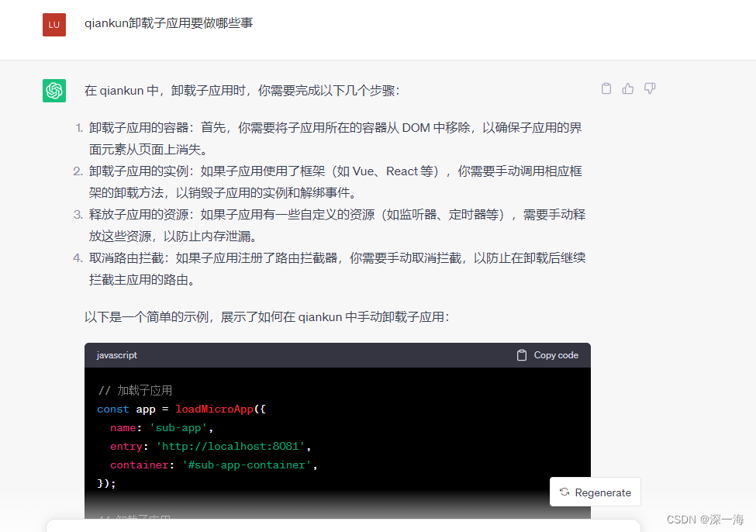Click the Copy code button
Screen dimensions: 756x532
pyautogui.click(x=547, y=355)
